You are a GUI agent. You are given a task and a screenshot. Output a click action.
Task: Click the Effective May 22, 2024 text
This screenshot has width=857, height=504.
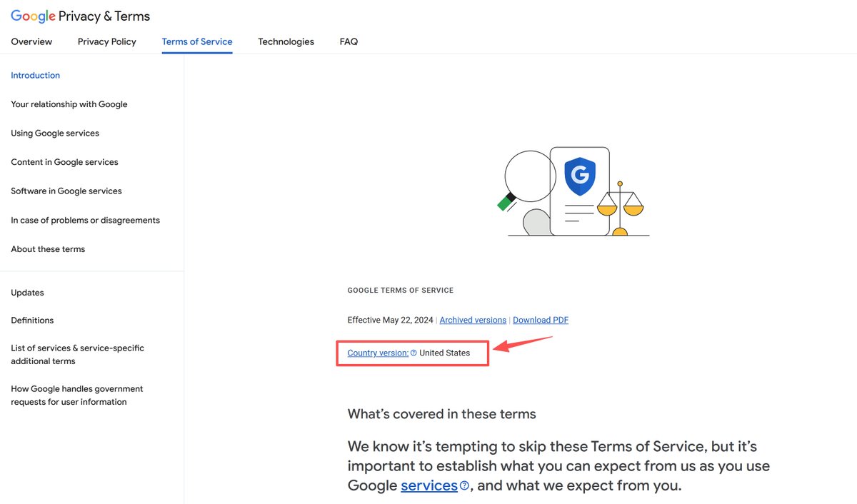(x=390, y=321)
